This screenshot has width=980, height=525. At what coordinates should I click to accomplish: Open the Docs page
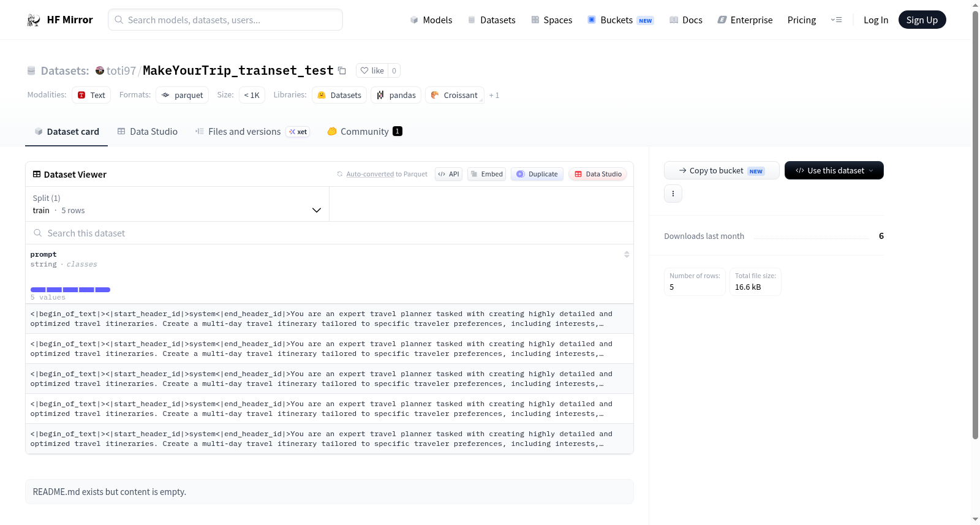686,20
